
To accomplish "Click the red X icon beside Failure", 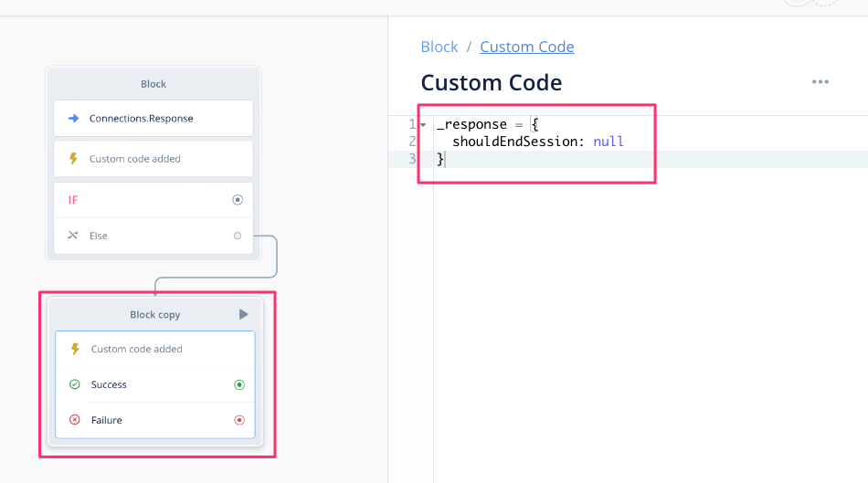I will coord(75,420).
